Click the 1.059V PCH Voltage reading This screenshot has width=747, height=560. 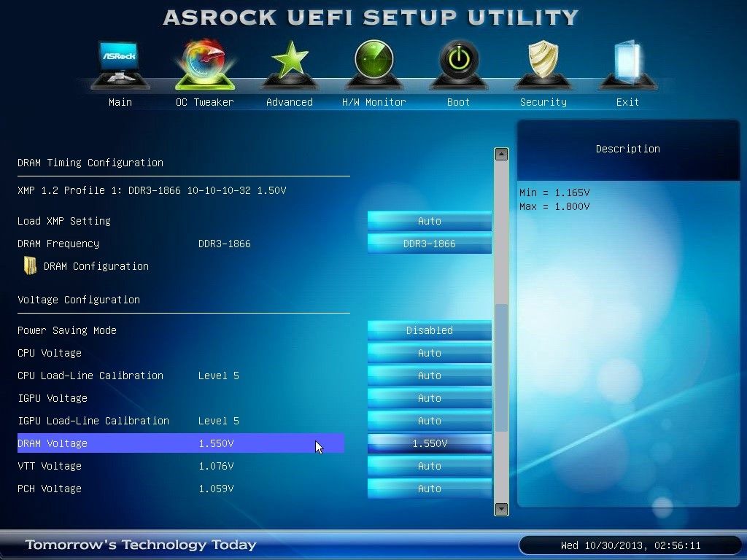click(x=216, y=489)
